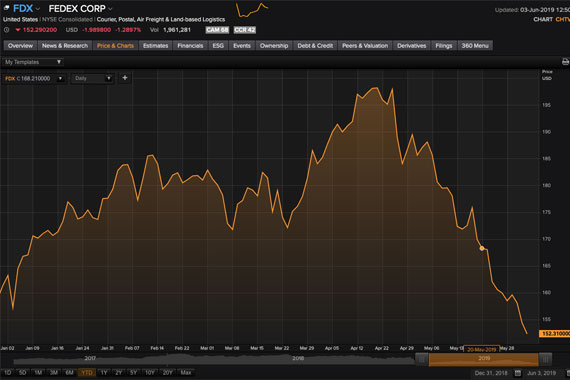Open the Filings tab
The height and width of the screenshot is (380, 570).
[444, 45]
